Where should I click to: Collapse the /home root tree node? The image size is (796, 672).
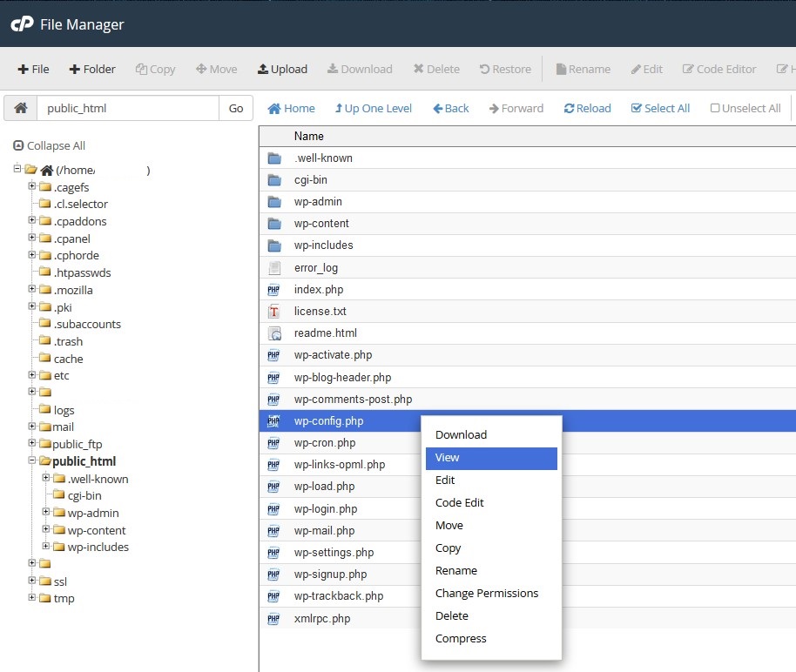pyautogui.click(x=17, y=168)
